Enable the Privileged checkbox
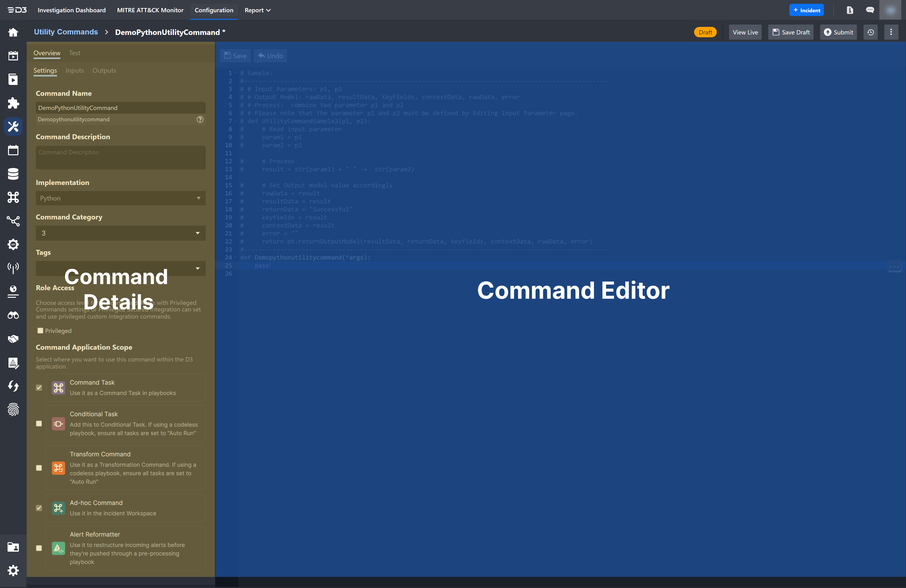 pyautogui.click(x=40, y=331)
